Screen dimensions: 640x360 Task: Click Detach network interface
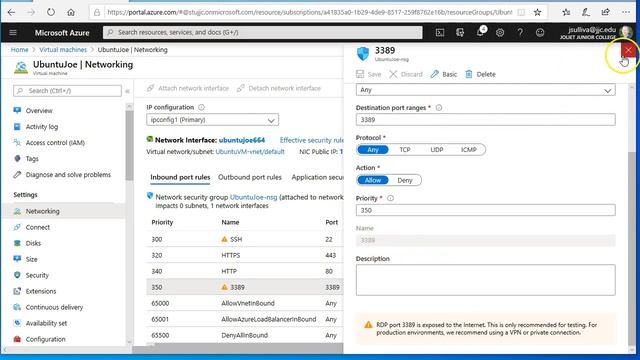pyautogui.click(x=279, y=88)
